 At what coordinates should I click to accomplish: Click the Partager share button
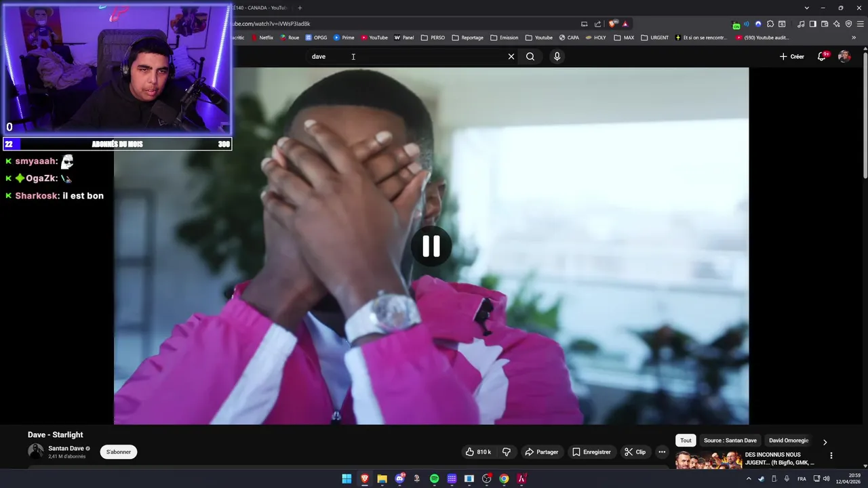(541, 452)
